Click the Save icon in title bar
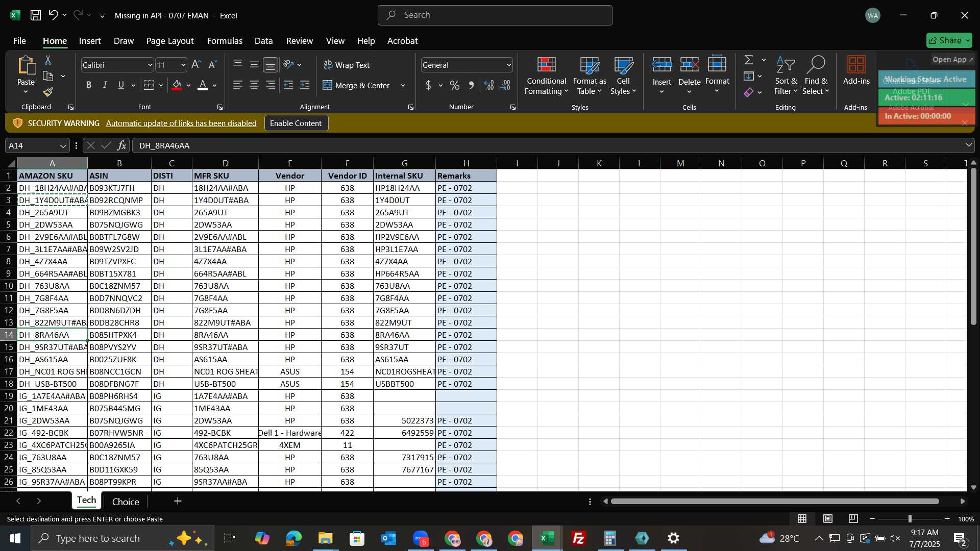The image size is (980, 551). [36, 15]
